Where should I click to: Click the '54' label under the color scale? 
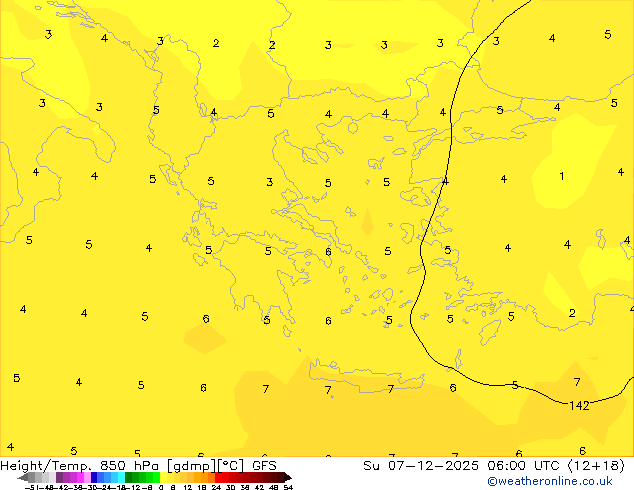coord(288,487)
